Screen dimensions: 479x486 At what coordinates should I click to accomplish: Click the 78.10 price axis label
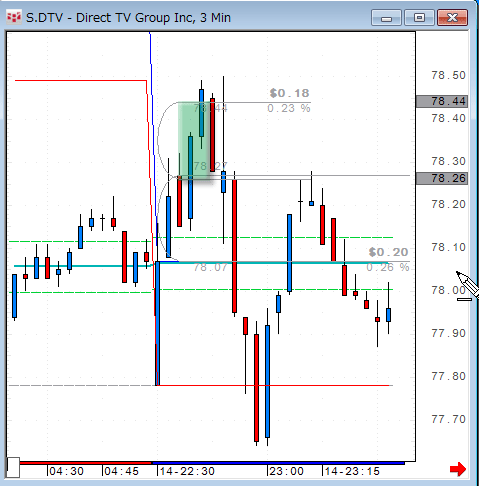click(448, 247)
